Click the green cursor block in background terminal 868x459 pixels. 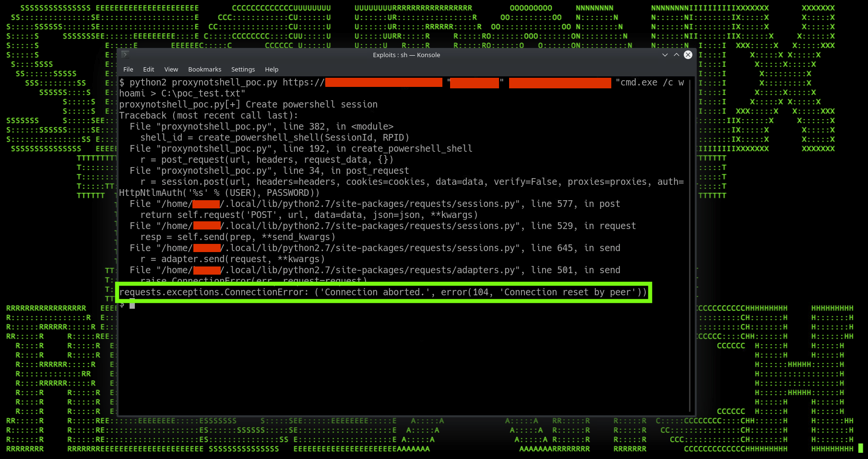[x=860, y=448]
